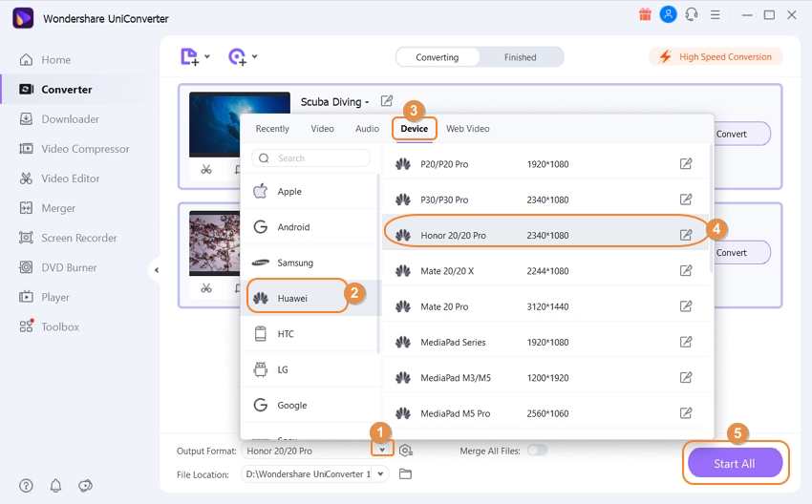Click the cherry blossom video thumbnail

coord(214,243)
